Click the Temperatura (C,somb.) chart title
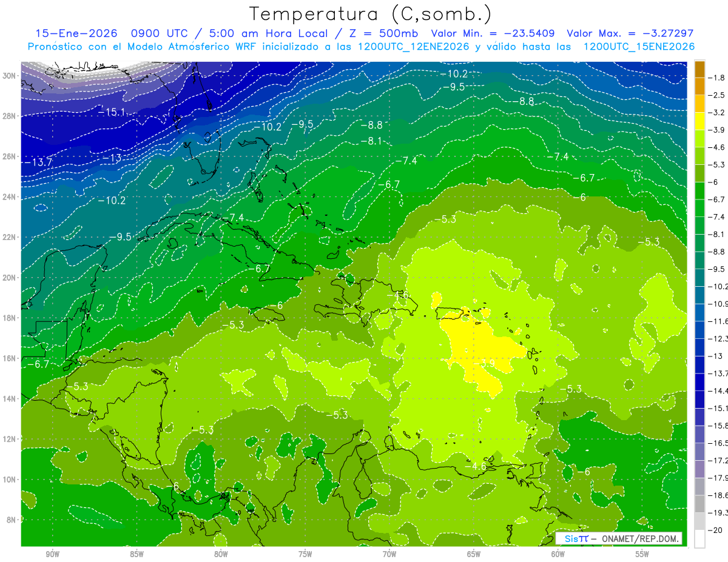Image resolution: width=728 pixels, height=562 pixels. coord(371,13)
